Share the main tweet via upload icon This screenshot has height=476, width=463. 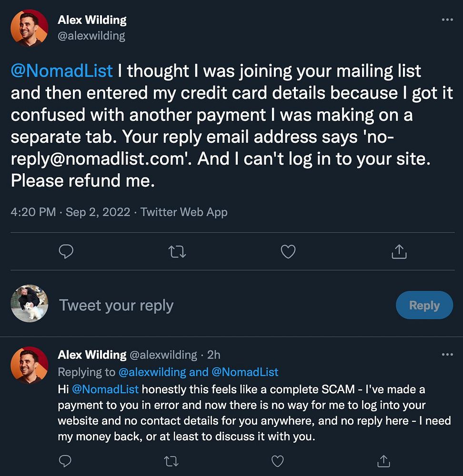click(x=399, y=251)
